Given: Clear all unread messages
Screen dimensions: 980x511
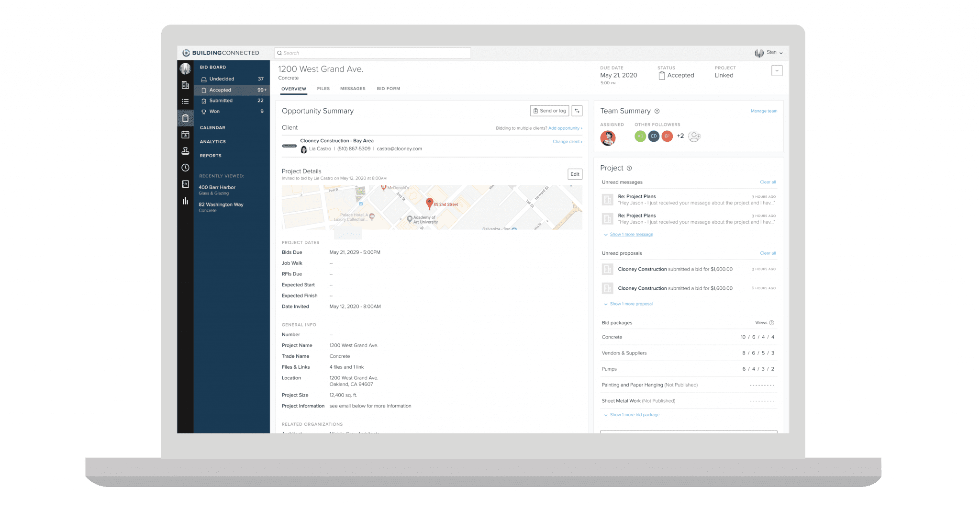Looking at the screenshot, I should pyautogui.click(x=768, y=182).
